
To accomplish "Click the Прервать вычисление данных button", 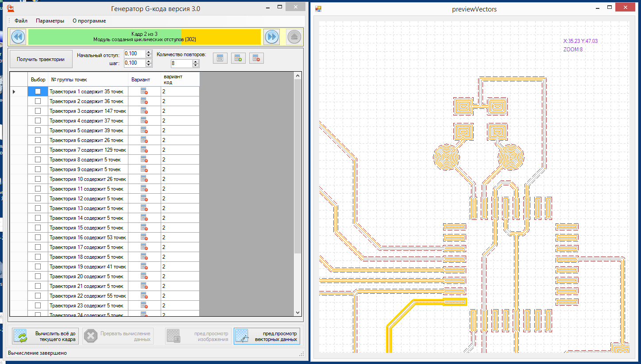I will click(118, 337).
